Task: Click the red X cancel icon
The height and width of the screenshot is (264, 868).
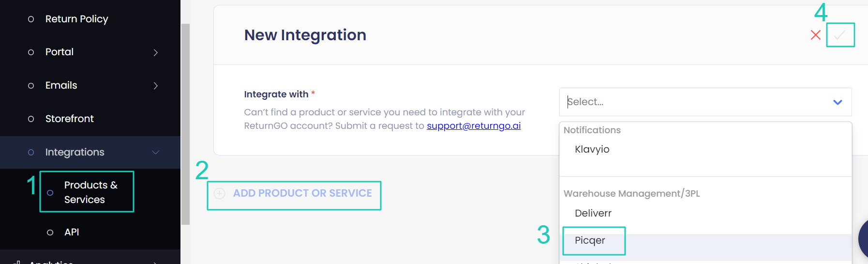Action: point(815,35)
